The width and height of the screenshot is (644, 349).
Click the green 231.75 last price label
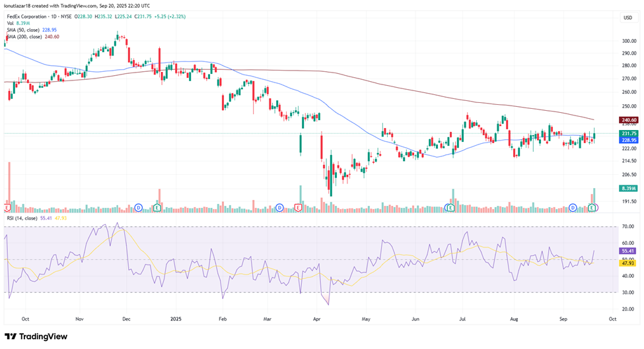coord(627,133)
